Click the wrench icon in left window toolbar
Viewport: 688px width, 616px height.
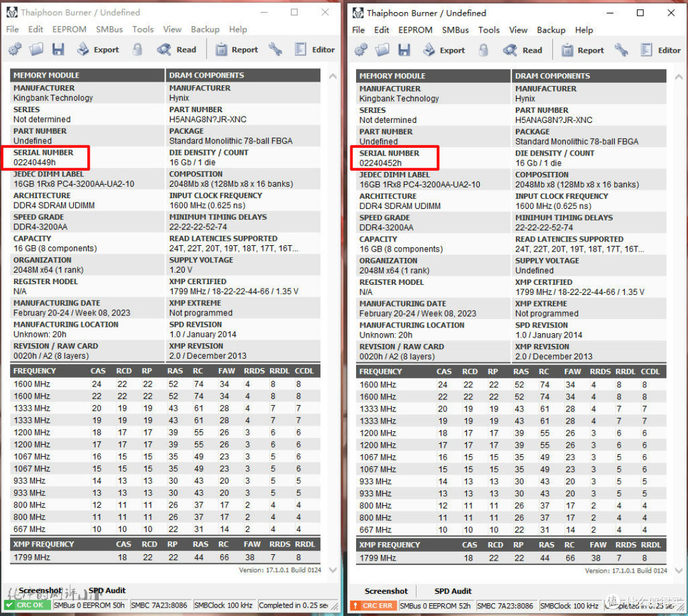coord(276,49)
